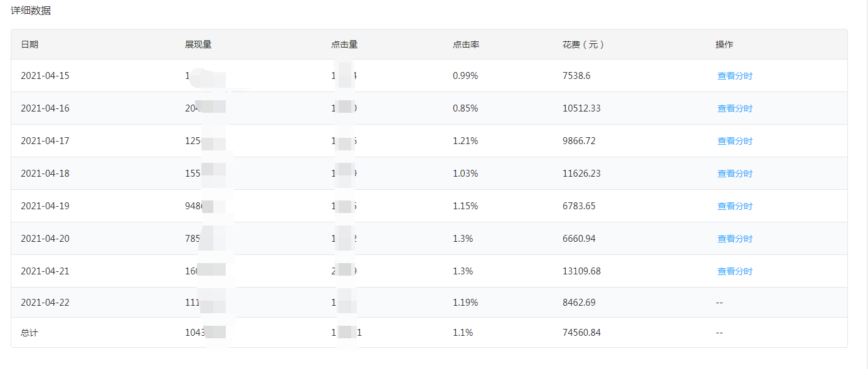Click the 操作 column header
Viewport: 868px width, 369px height.
[724, 44]
